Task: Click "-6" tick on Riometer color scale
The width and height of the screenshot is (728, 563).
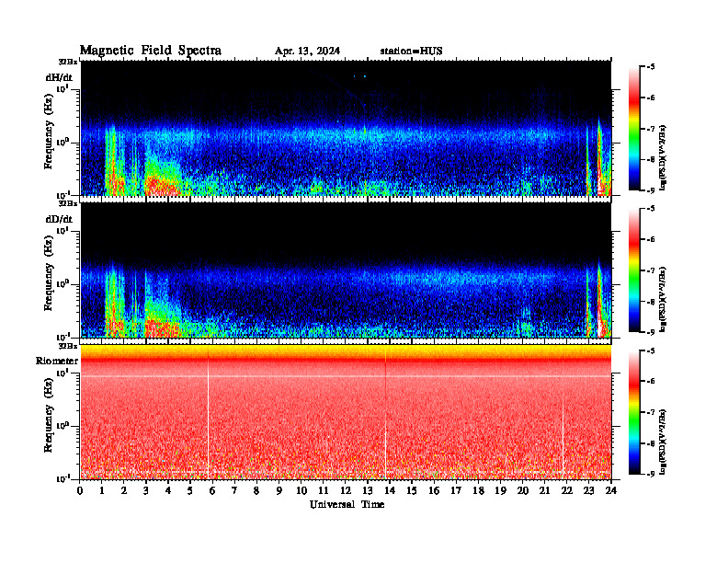Action: tap(651, 382)
